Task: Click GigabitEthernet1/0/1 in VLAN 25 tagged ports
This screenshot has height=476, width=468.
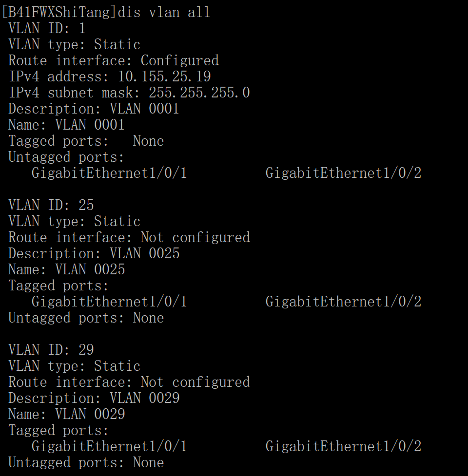Action: pyautogui.click(x=109, y=302)
